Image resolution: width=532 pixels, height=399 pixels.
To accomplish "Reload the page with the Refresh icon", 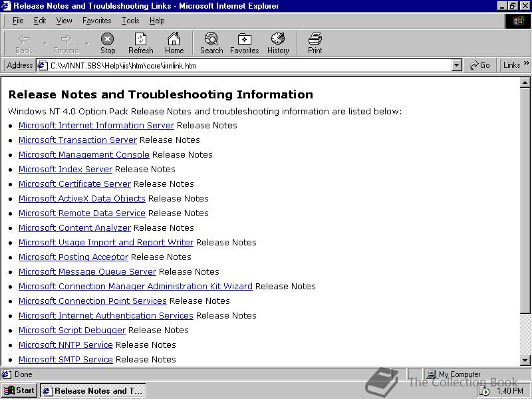I will (140, 39).
